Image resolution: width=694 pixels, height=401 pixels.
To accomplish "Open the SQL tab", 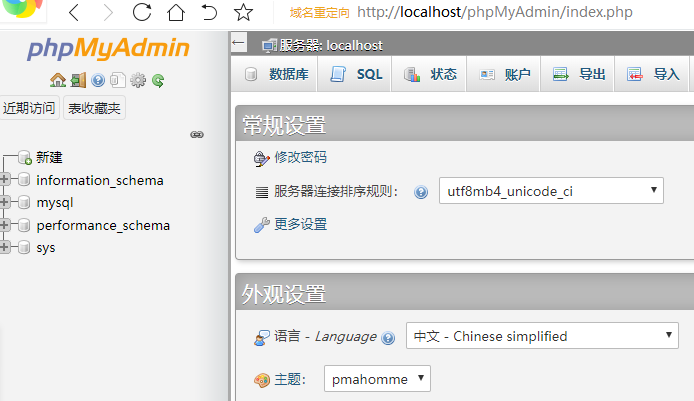I will [x=355, y=74].
